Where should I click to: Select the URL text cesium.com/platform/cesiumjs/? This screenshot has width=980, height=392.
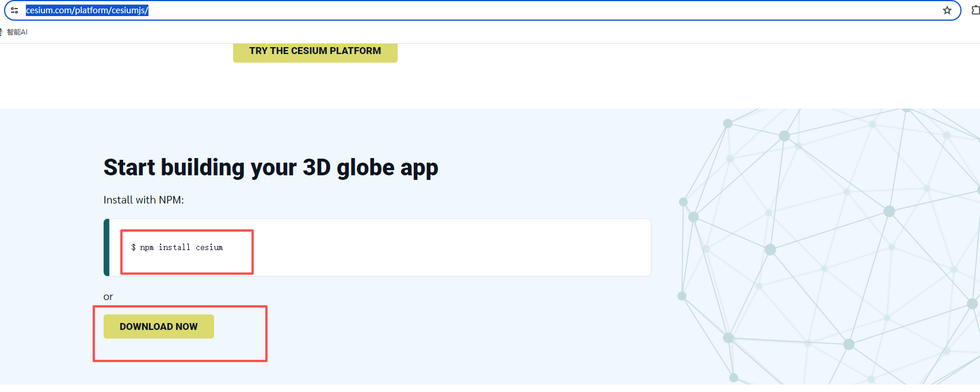(x=87, y=10)
